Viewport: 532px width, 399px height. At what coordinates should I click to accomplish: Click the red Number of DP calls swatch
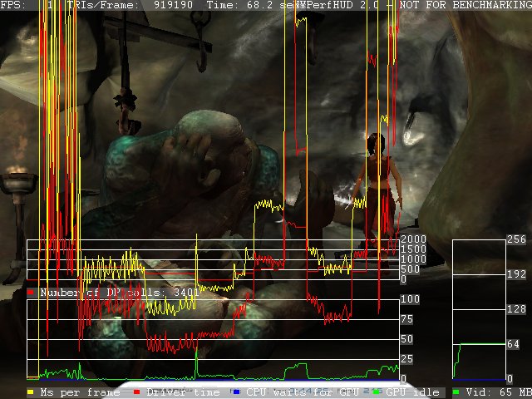[x=31, y=292]
